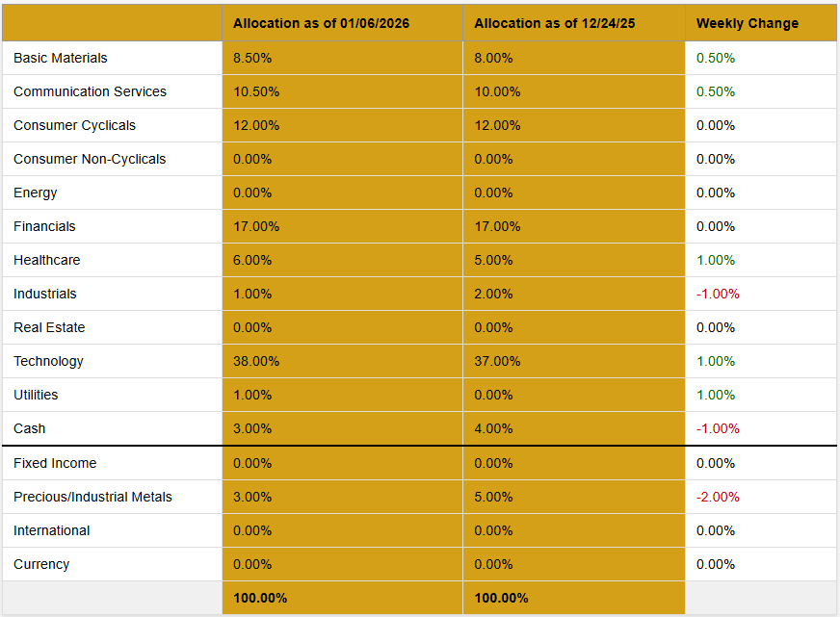Viewport: 840px width, 617px height.
Task: Select the 'Consumer Cyclicals' row label
Action: pos(74,125)
